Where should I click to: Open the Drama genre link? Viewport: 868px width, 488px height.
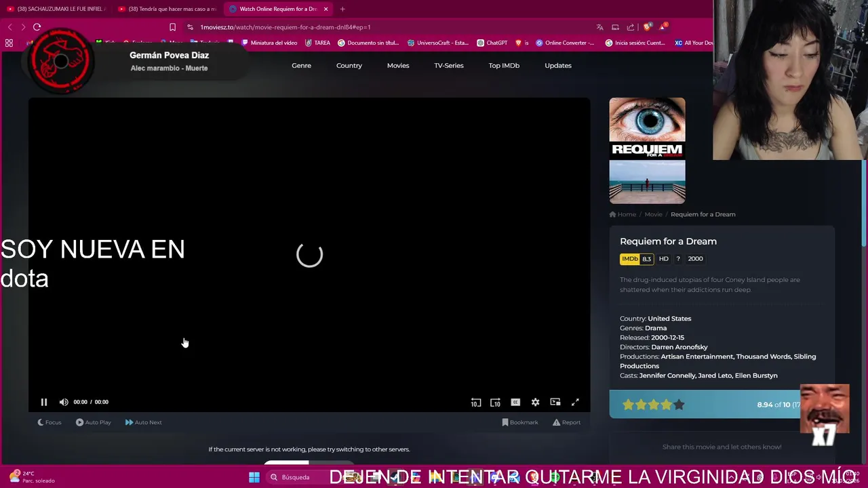coord(656,328)
